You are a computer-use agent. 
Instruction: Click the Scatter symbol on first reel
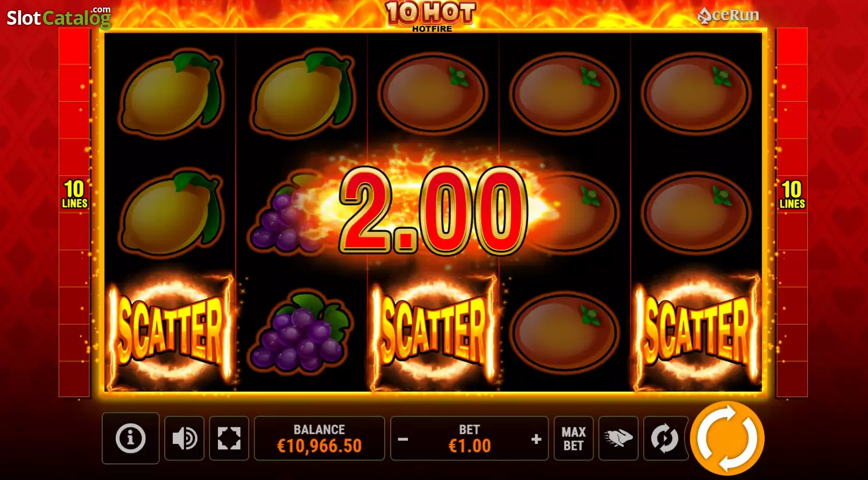(170, 331)
